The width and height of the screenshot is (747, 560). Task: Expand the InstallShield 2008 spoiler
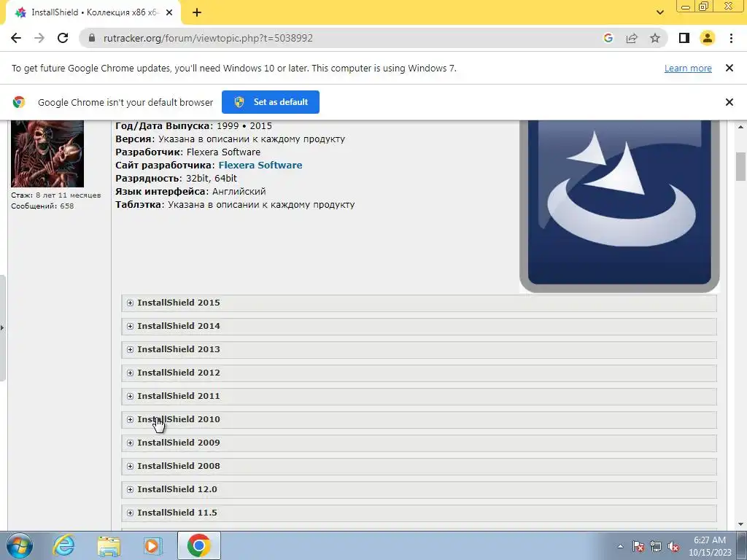419,466
